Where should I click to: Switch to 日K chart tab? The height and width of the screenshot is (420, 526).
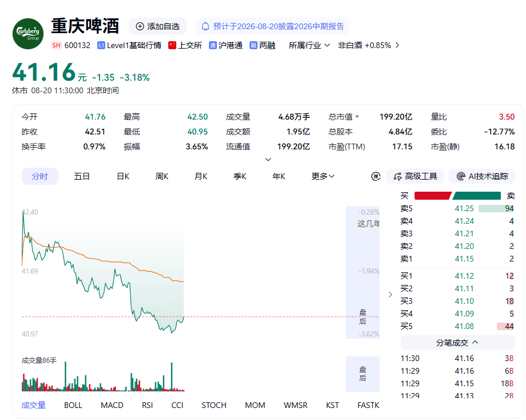(123, 176)
